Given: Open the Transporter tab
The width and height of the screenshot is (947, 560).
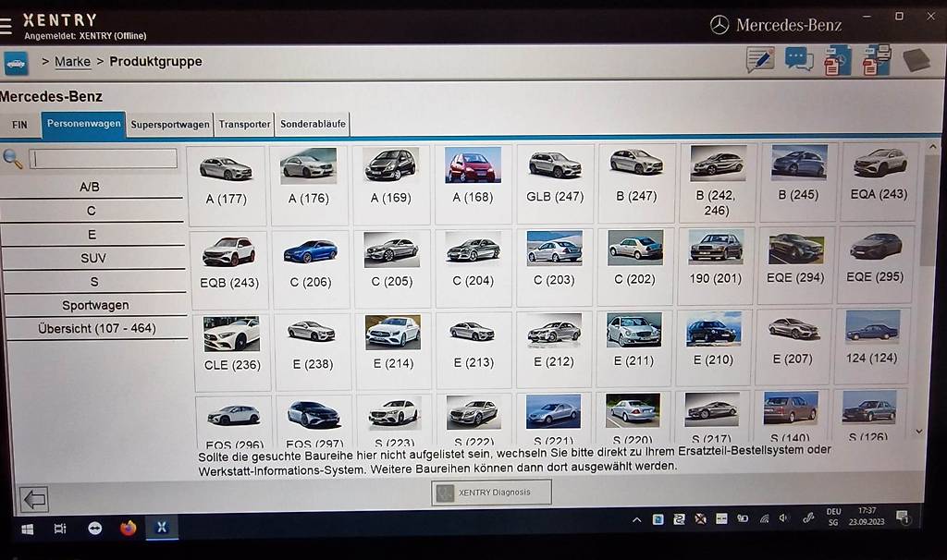Looking at the screenshot, I should coord(243,124).
